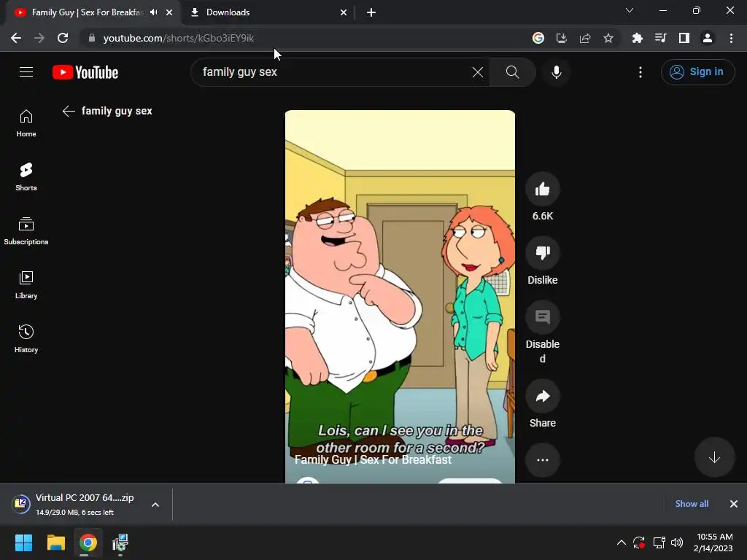Close the Downloads tab
Screen dimensions: 747x560
pyautogui.click(x=344, y=12)
